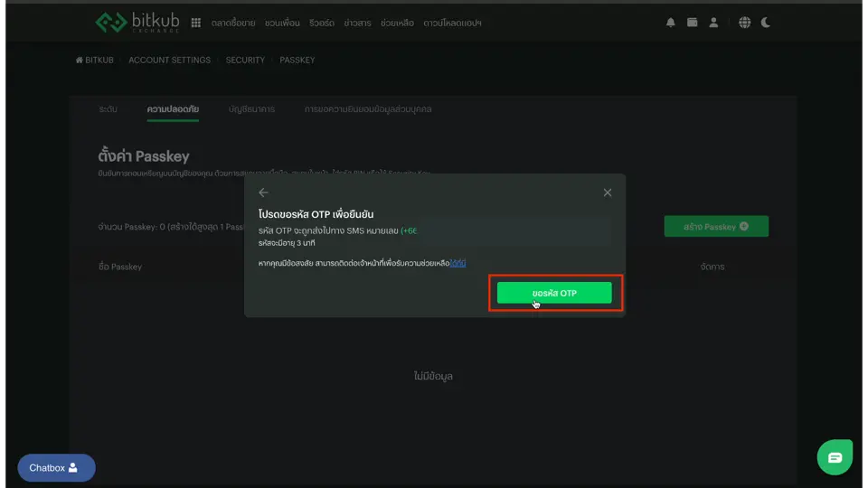Open the ดาวน์โหลดแอปฯ menu item
868x488 pixels.
pos(452,23)
